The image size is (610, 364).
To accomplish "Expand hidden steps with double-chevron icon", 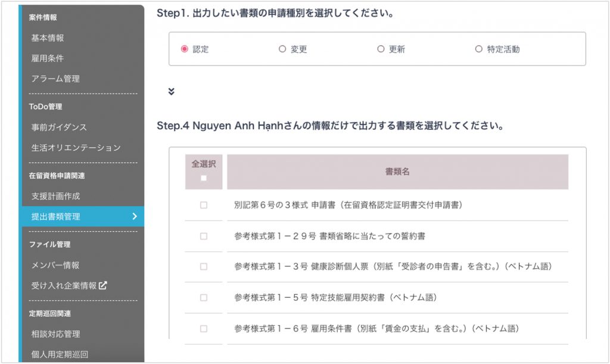I will (x=172, y=92).
